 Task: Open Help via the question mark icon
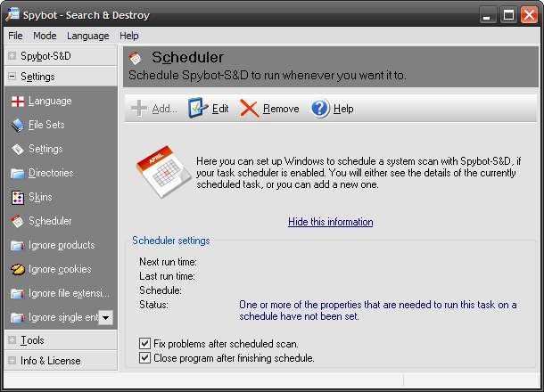coord(320,109)
